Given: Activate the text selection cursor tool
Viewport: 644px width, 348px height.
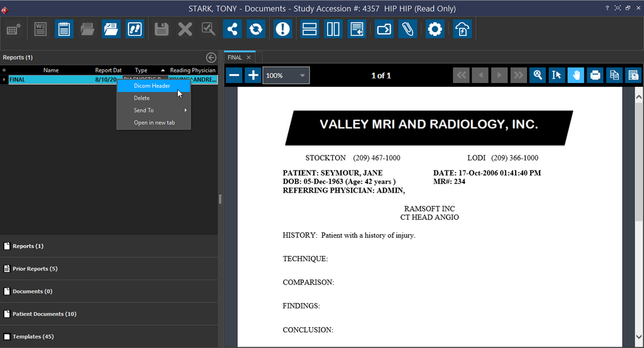Looking at the screenshot, I should 556,76.
